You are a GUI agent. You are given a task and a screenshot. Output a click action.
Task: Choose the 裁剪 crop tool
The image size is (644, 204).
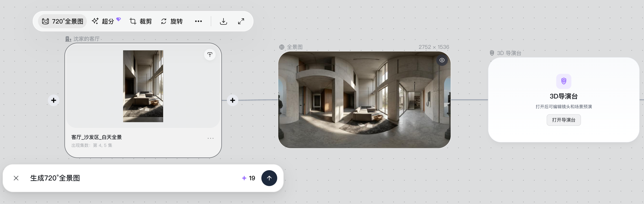coord(141,21)
